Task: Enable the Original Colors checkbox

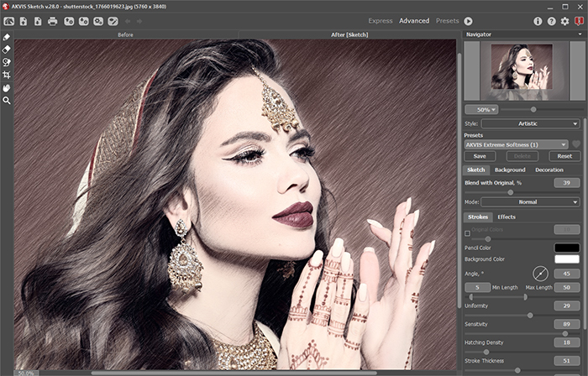Action: [x=468, y=232]
